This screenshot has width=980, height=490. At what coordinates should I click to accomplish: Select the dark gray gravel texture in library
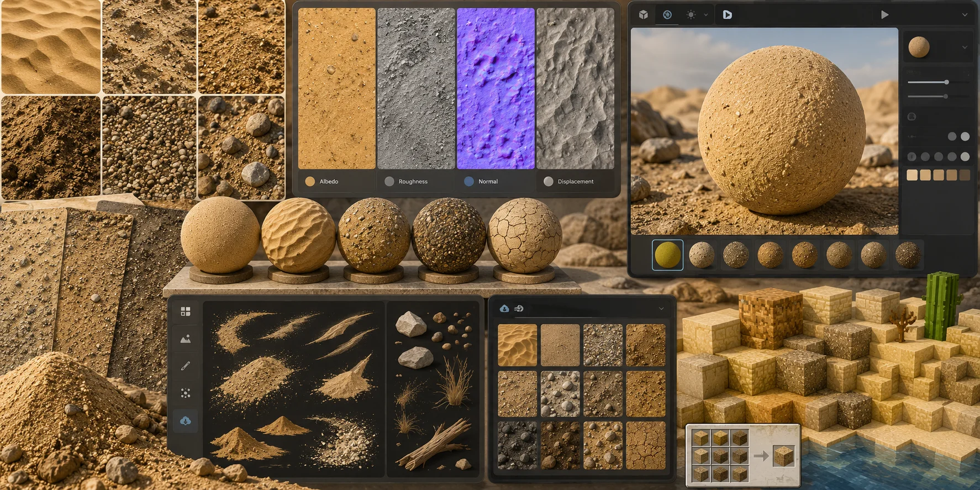click(x=517, y=446)
